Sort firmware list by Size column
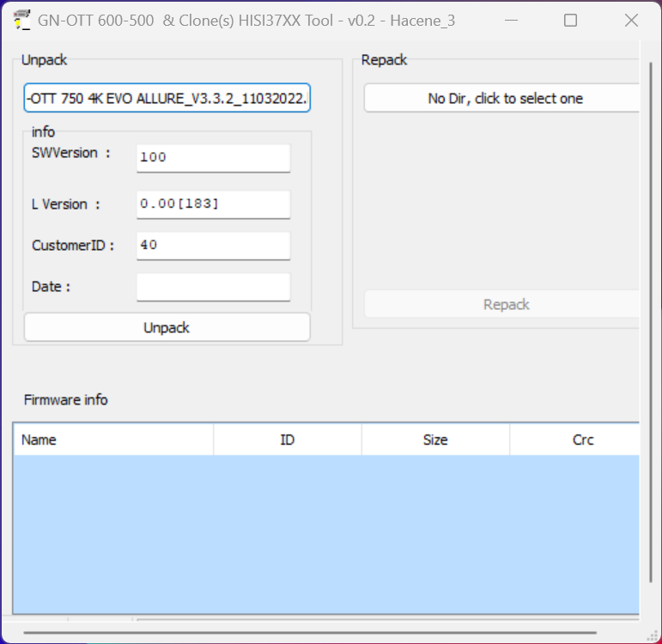The width and height of the screenshot is (662, 644). [435, 440]
